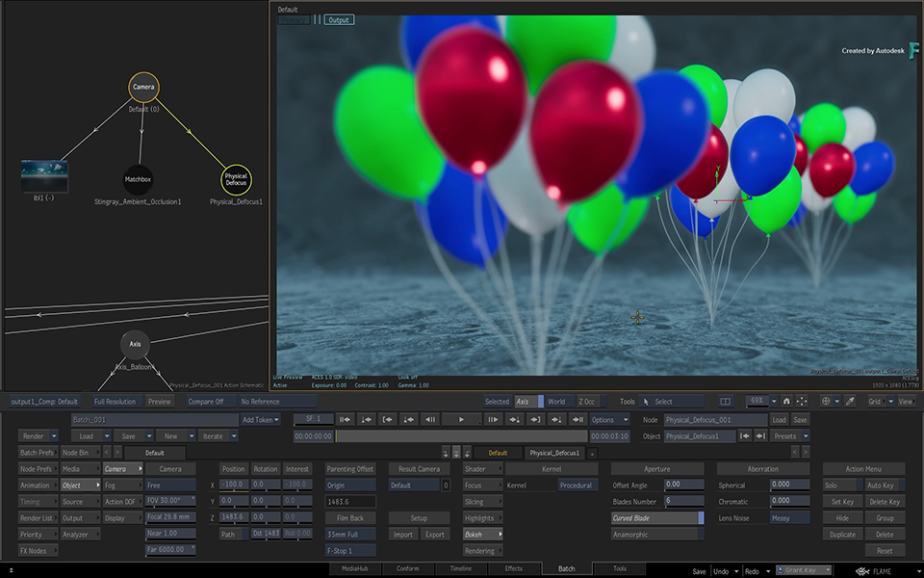
Task: Toggle the Curved Blade button
Action: 657,518
